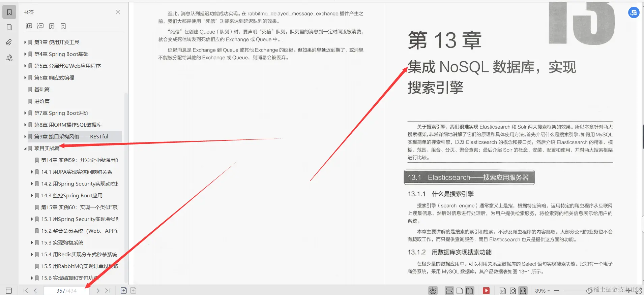The height and width of the screenshot is (295, 644).
Task: Expand bookmark 14.2 用Spring Security
Action: (x=32, y=184)
